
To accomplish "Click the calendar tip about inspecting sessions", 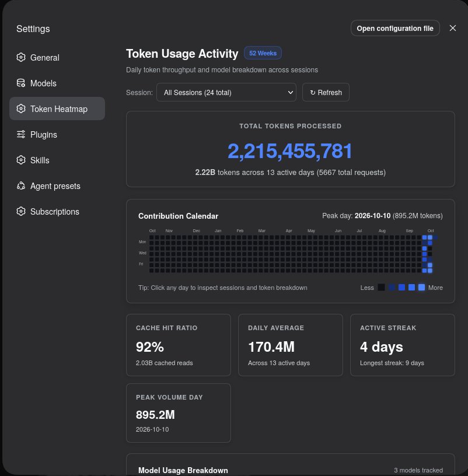I will [222, 288].
